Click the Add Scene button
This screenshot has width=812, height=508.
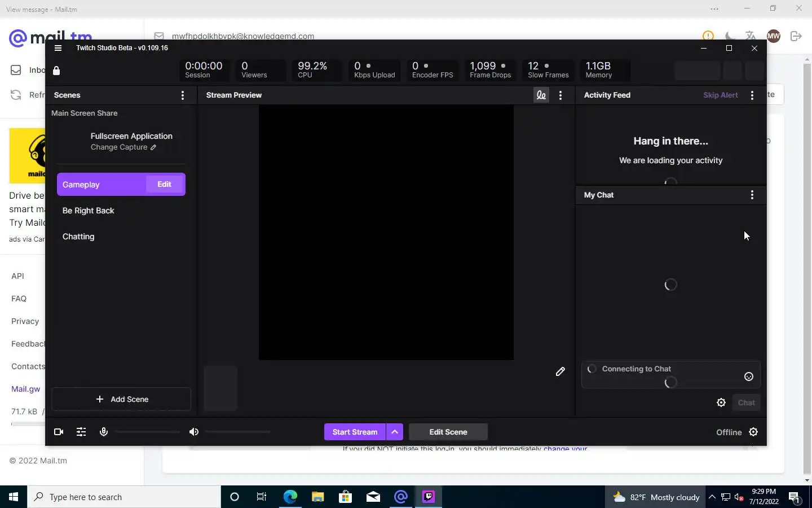coord(121,399)
